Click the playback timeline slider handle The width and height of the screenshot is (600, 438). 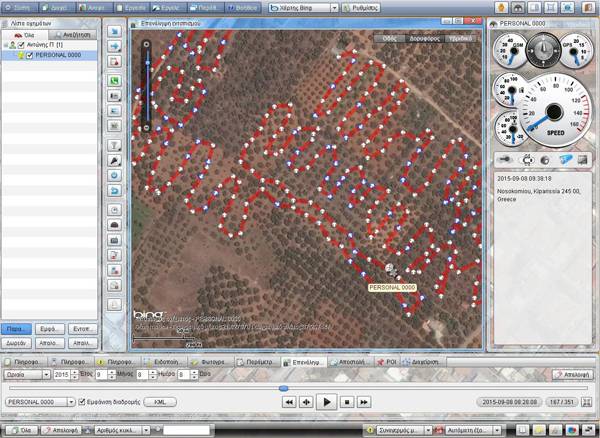click(x=283, y=388)
